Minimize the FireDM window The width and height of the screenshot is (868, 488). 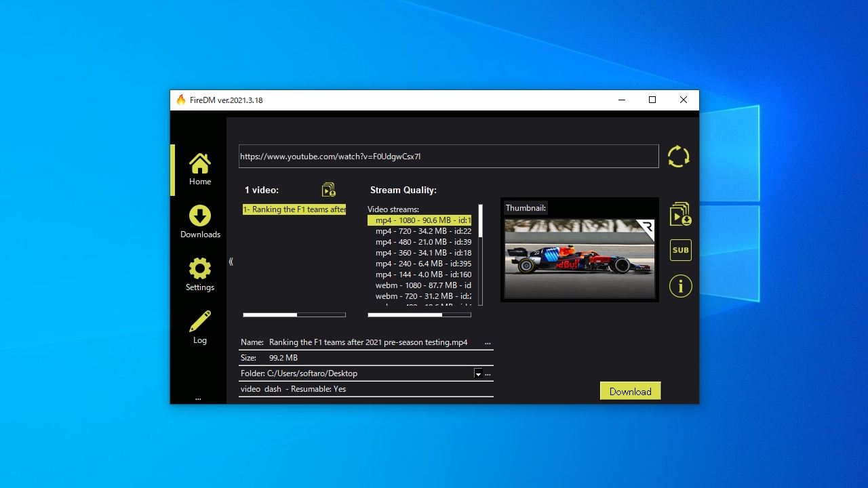click(x=622, y=100)
